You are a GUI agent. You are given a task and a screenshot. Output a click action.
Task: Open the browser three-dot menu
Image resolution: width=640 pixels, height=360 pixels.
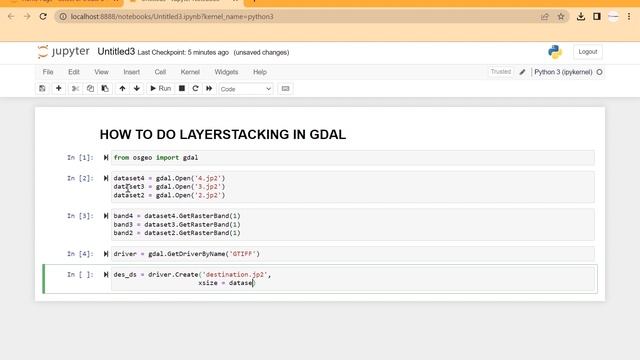point(629,17)
